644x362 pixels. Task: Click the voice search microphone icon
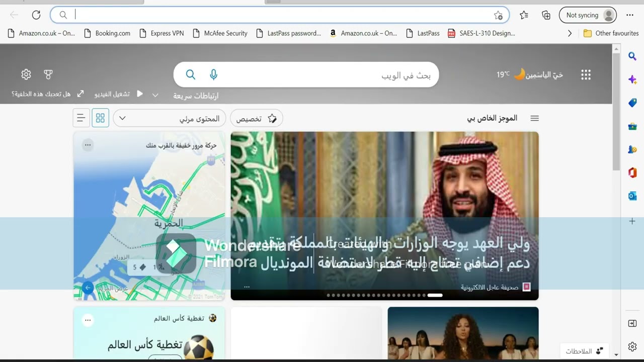click(x=214, y=75)
